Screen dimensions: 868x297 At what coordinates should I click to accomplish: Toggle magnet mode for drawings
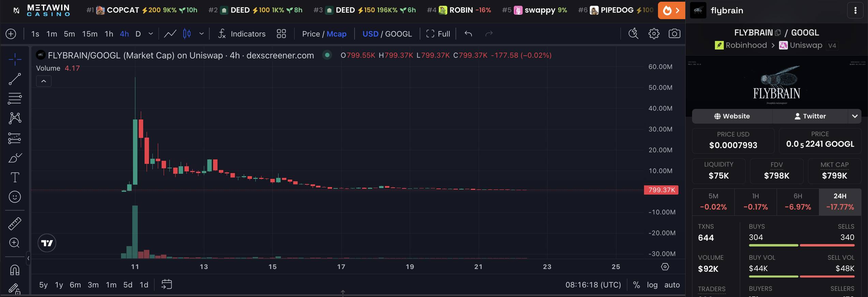(x=15, y=270)
